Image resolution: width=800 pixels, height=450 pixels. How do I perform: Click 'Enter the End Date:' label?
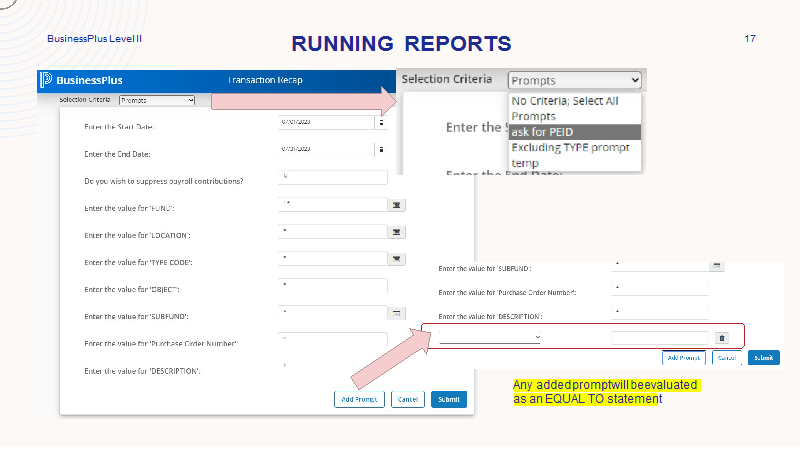pos(117,154)
